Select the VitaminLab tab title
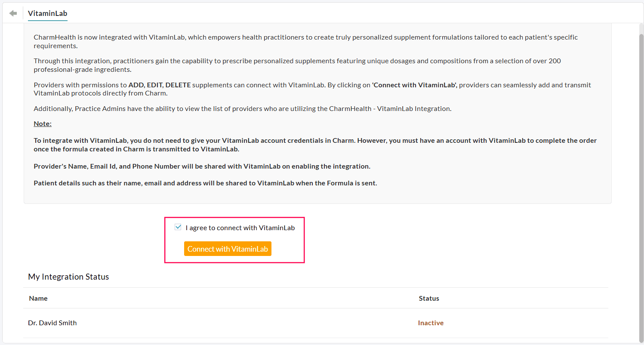The image size is (644, 345). 47,13
